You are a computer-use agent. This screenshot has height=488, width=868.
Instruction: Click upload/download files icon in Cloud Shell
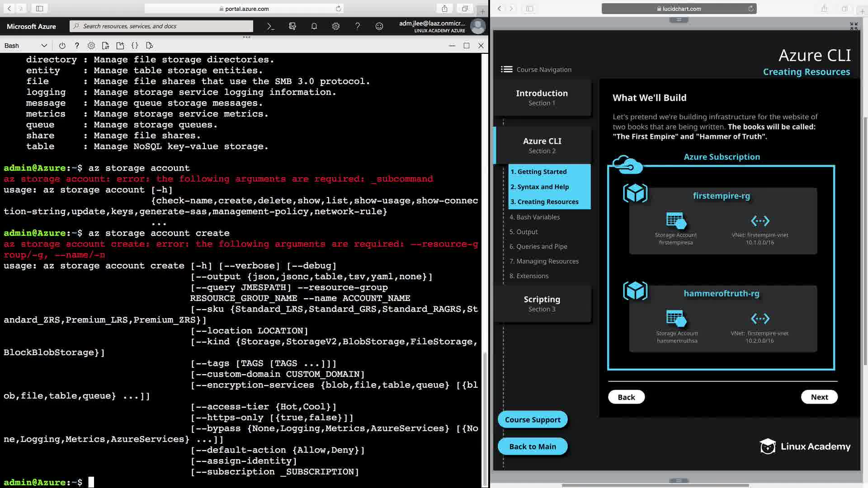coord(105,46)
